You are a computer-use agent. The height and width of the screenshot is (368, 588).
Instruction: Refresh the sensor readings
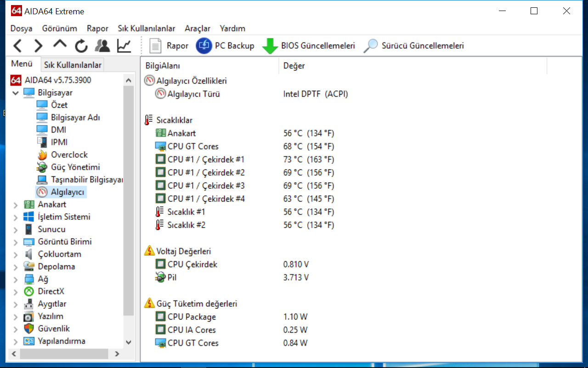coord(81,46)
